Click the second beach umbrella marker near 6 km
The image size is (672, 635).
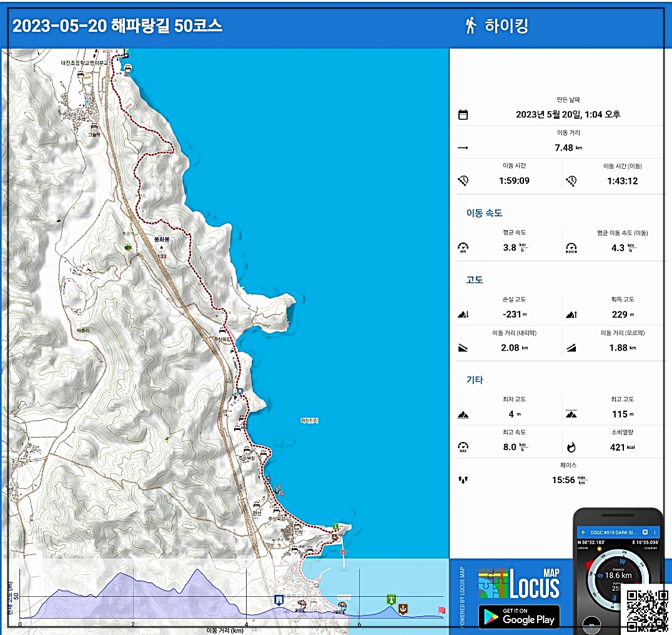point(342,607)
